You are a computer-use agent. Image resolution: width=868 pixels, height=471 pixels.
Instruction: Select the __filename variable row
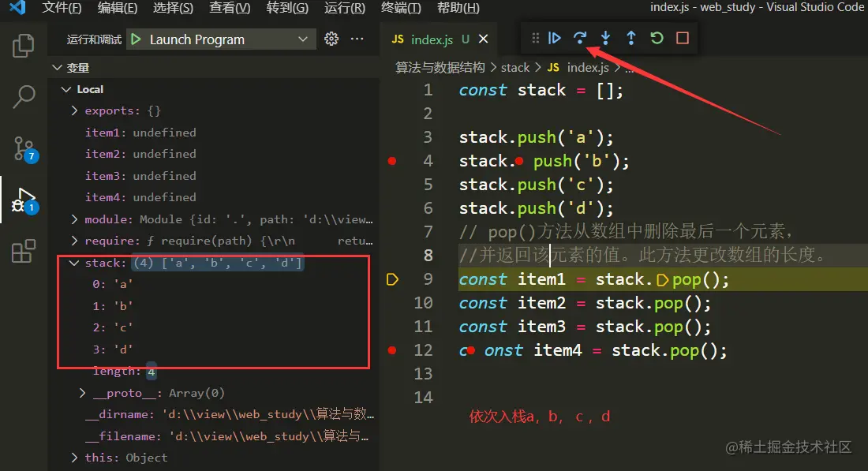[227, 436]
